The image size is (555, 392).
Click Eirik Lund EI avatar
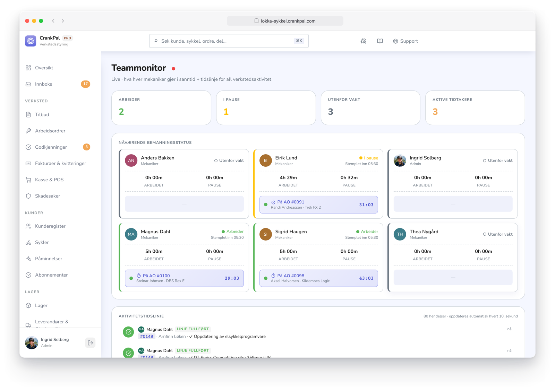click(x=266, y=160)
